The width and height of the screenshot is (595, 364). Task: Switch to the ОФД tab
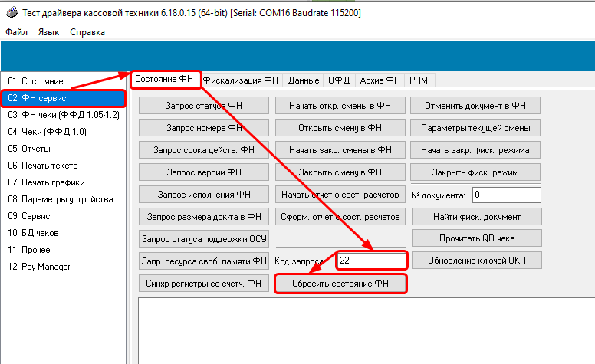click(x=340, y=80)
